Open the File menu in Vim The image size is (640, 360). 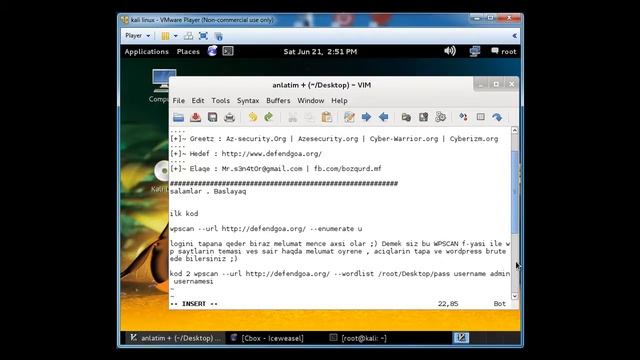click(178, 100)
